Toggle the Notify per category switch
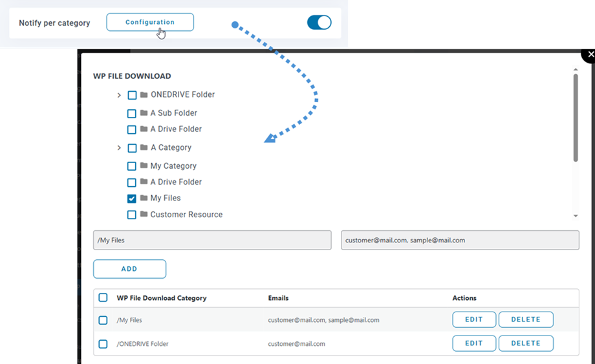 click(x=319, y=23)
